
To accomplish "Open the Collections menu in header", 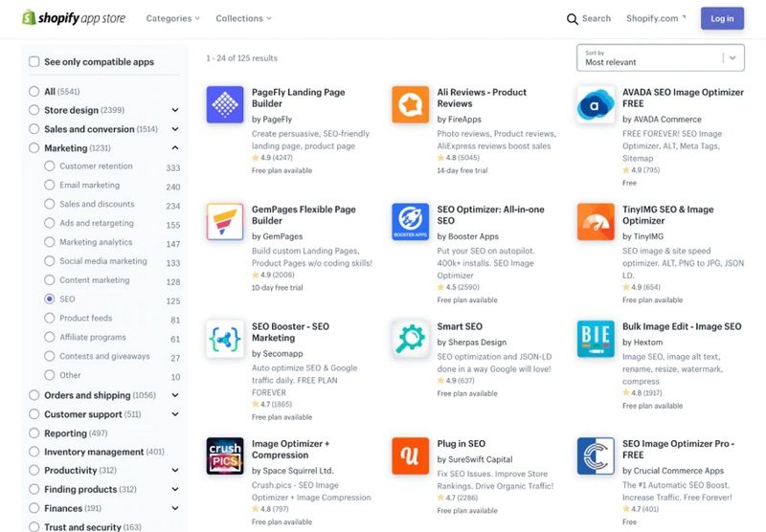I will click(x=243, y=18).
